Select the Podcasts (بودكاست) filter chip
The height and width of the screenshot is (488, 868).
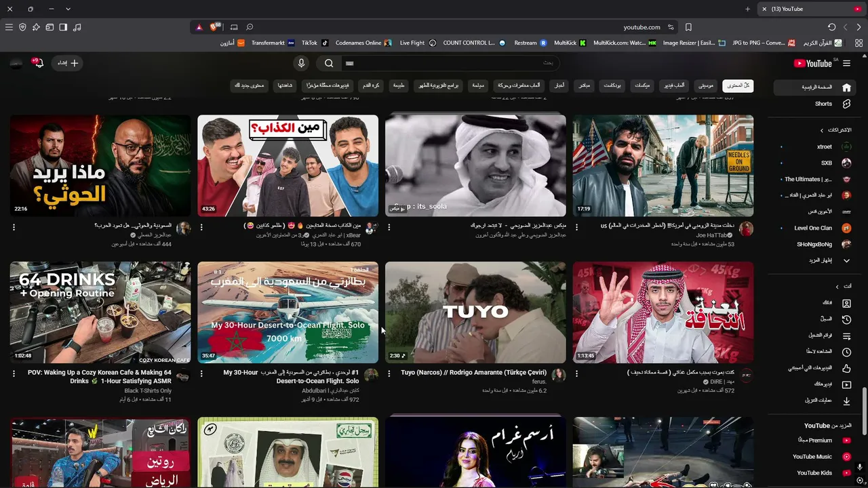coord(612,86)
